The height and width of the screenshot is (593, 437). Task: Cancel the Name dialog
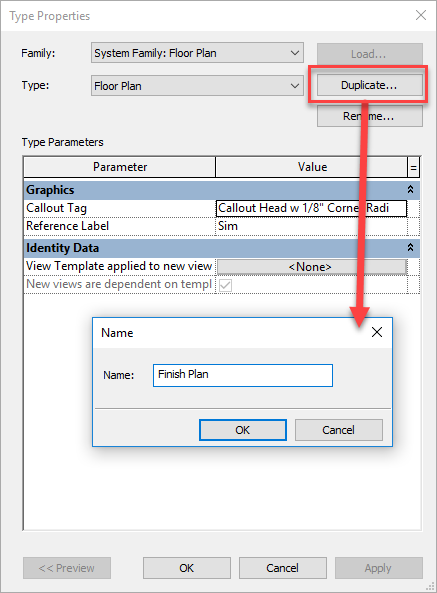coord(338,430)
